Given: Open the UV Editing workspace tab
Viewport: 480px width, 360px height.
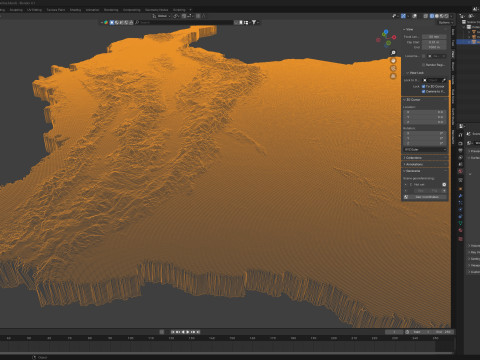Looking at the screenshot, I should coord(34,10).
